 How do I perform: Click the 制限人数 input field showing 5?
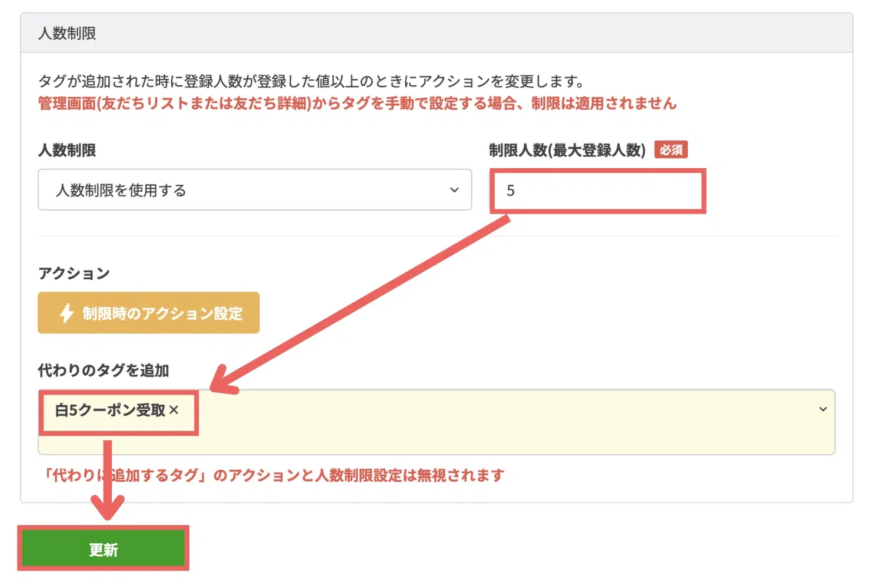[x=598, y=191]
